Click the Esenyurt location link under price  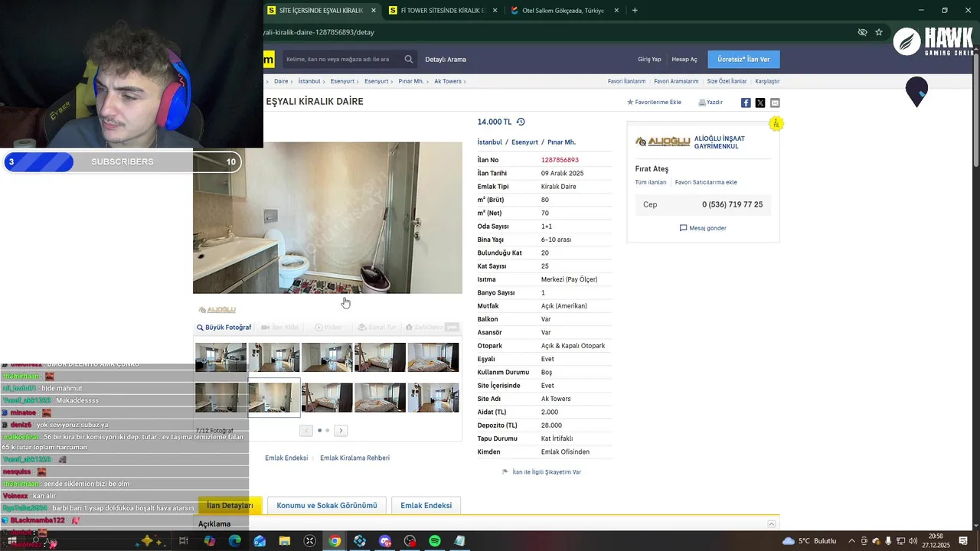(524, 142)
